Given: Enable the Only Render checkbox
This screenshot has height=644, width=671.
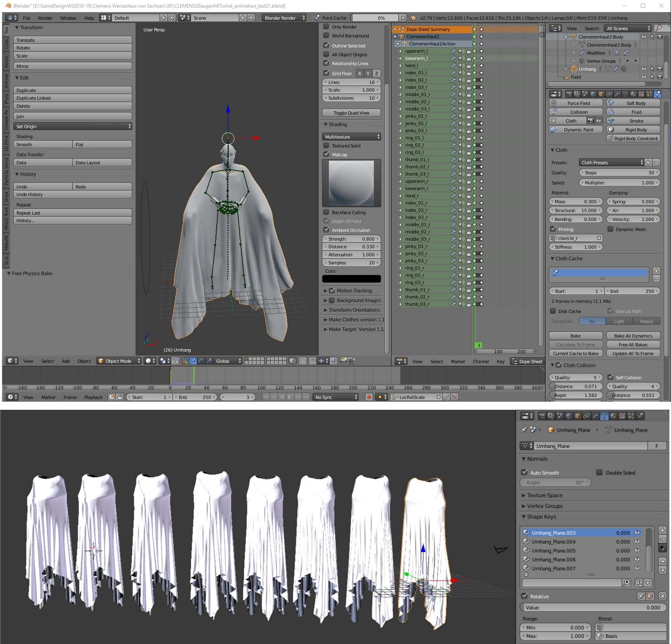Looking at the screenshot, I should (326, 27).
